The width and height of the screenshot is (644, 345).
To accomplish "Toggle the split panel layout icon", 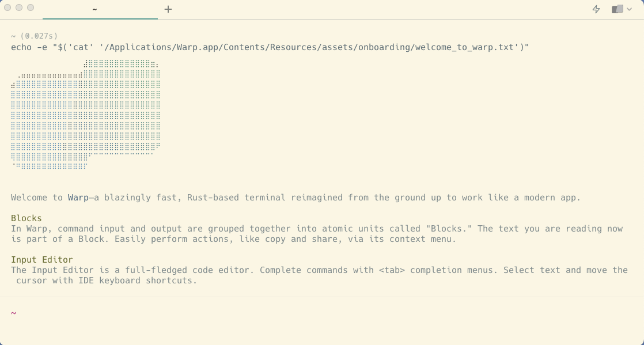I will tap(618, 9).
